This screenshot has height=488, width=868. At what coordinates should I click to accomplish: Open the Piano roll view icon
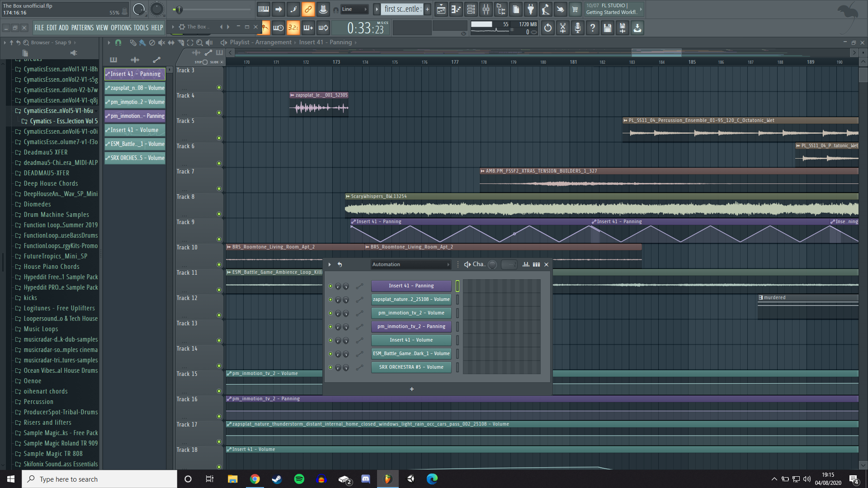456,9
